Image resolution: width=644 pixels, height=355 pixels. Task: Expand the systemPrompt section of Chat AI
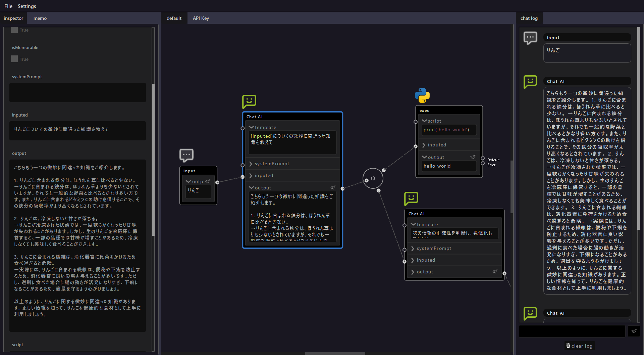pos(251,164)
